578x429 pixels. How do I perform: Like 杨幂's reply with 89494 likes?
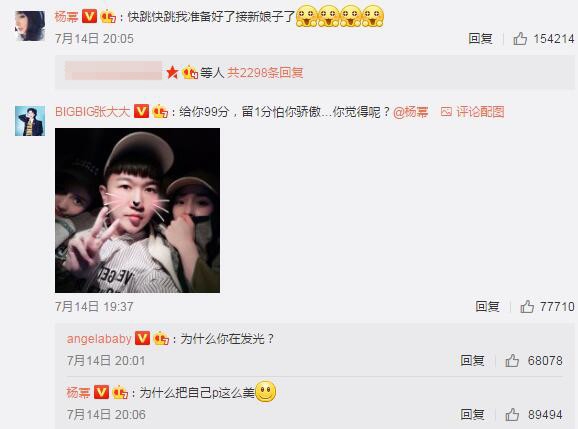(512, 415)
